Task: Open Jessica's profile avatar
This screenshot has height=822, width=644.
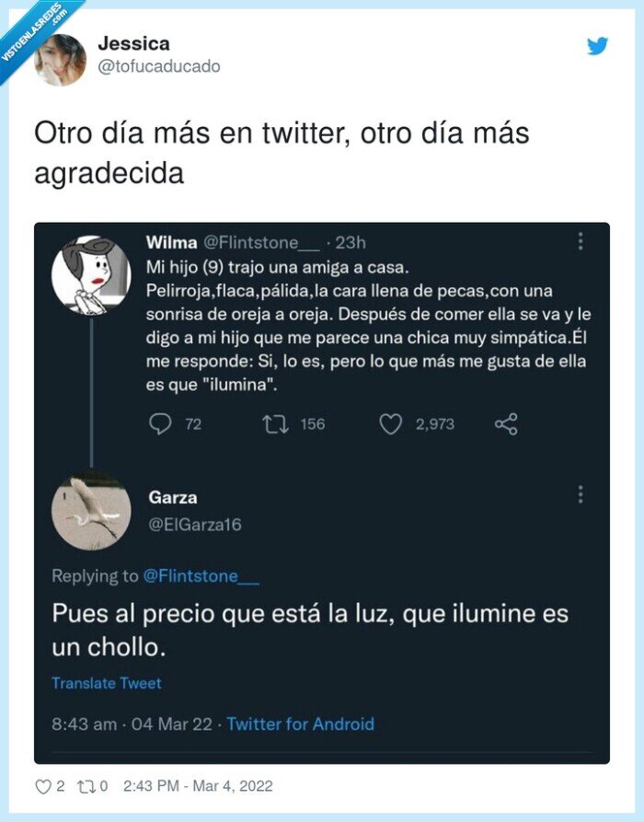Action: (57, 57)
